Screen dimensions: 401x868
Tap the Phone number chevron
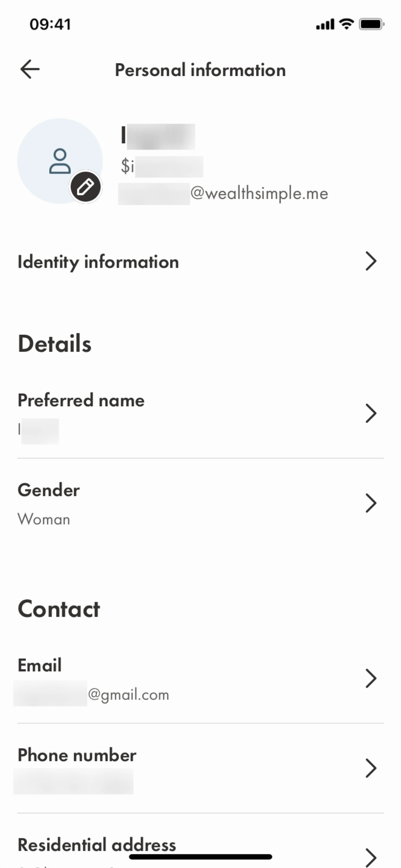pos(371,768)
